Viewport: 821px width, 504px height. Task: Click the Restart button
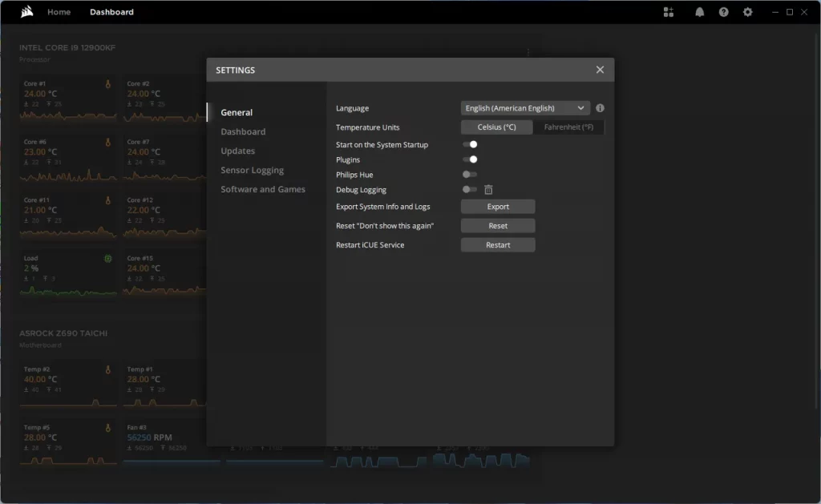[498, 245]
